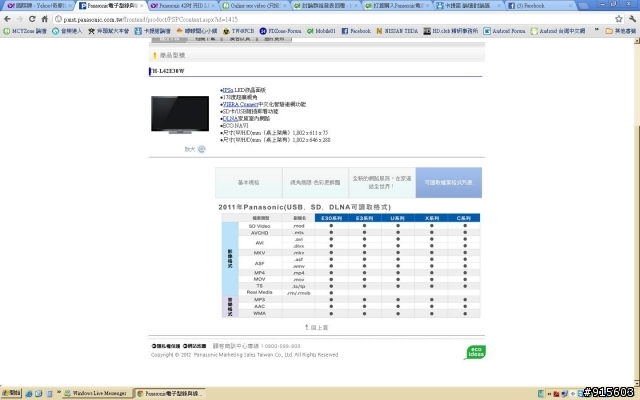Switch to the Panasonic 42吋 FHD tab
640x400 pixels.
(x=181, y=6)
